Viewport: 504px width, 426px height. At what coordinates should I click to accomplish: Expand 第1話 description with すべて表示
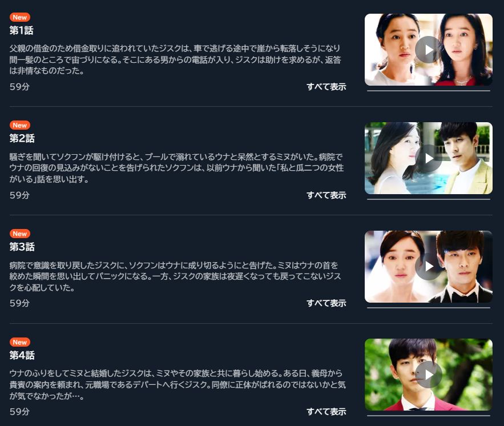[x=326, y=87]
